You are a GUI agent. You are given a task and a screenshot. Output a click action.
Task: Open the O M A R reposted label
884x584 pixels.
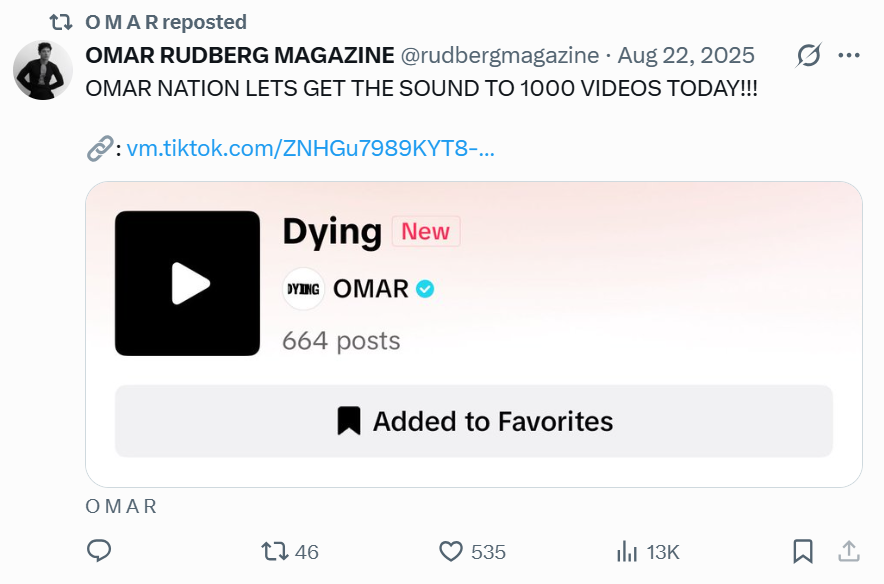166,22
